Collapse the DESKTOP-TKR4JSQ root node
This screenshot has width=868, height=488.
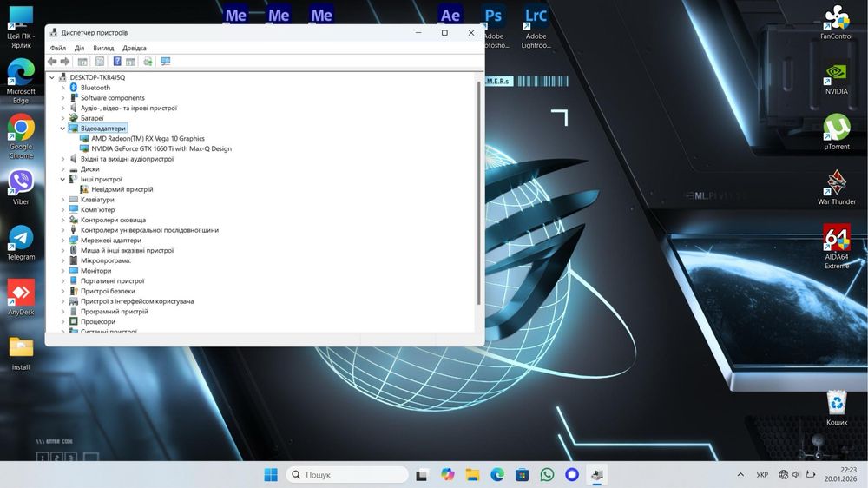(52, 77)
